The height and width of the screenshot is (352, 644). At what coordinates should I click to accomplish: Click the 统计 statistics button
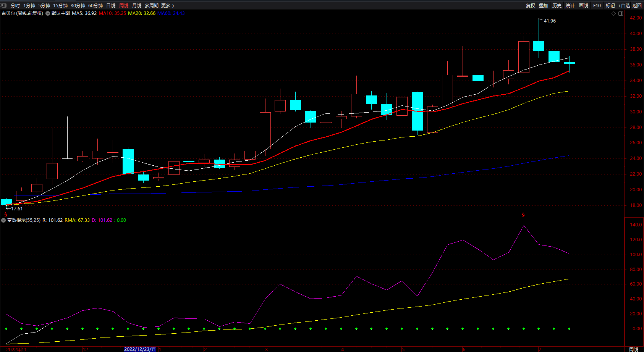(x=570, y=5)
